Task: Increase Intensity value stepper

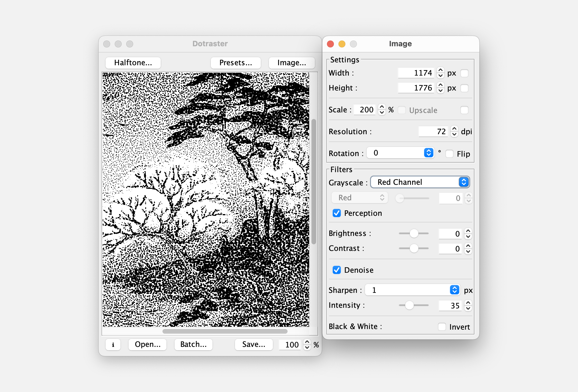Action: tap(468, 303)
